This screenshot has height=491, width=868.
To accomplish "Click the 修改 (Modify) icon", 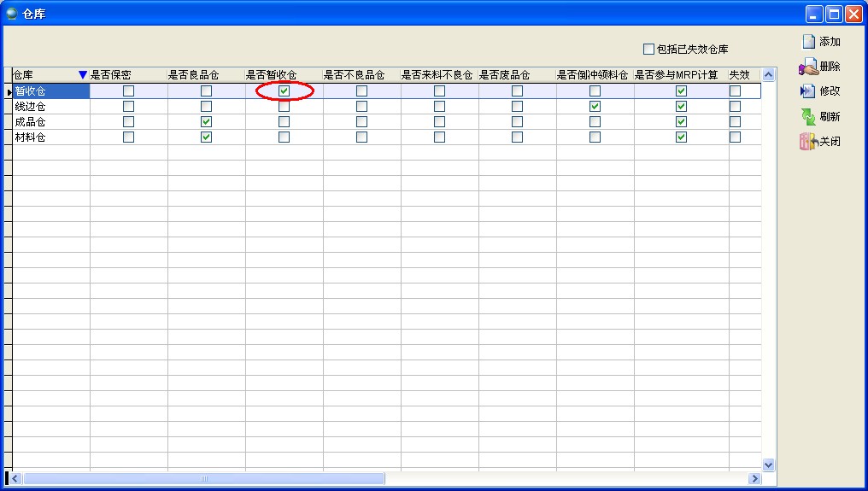I will 808,91.
